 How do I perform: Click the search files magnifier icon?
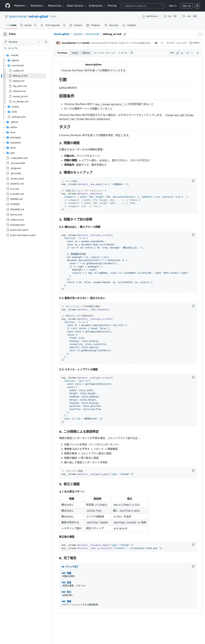(x=46, y=42)
